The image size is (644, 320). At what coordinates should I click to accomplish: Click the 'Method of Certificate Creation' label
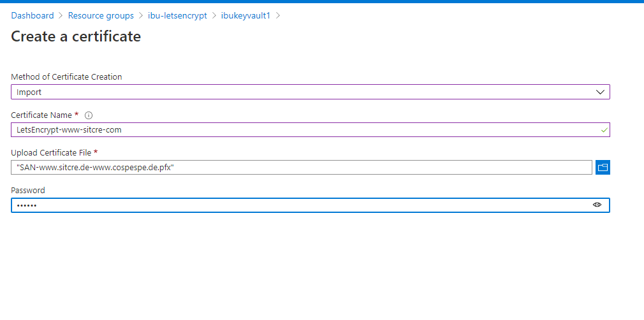(66, 77)
